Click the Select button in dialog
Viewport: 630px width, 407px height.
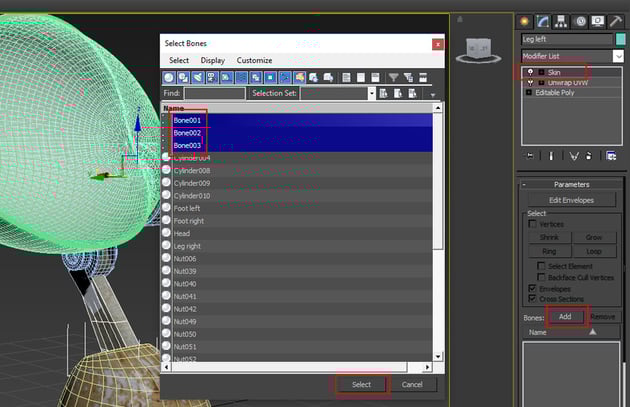361,384
